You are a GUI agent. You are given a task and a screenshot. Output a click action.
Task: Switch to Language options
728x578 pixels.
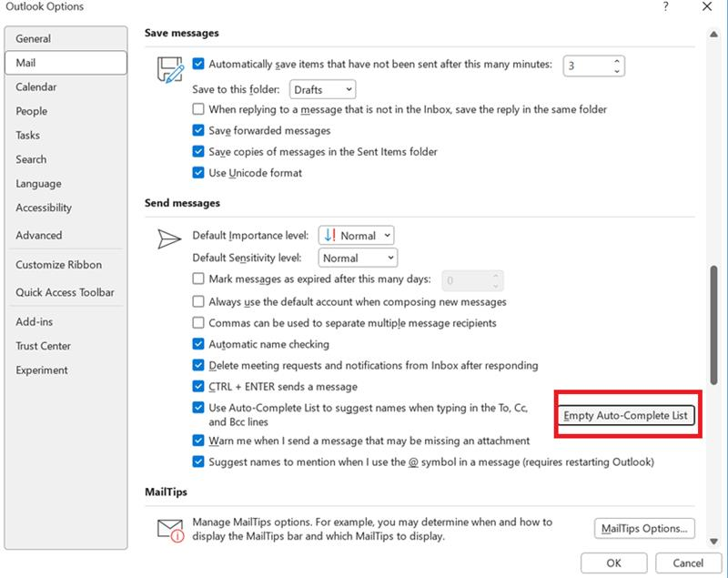tap(66, 183)
